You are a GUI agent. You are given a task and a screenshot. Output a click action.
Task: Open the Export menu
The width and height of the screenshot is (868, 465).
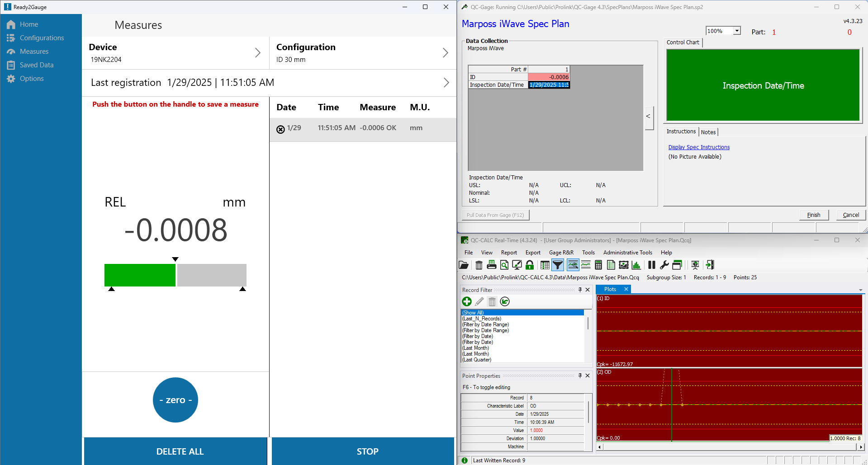click(x=533, y=253)
